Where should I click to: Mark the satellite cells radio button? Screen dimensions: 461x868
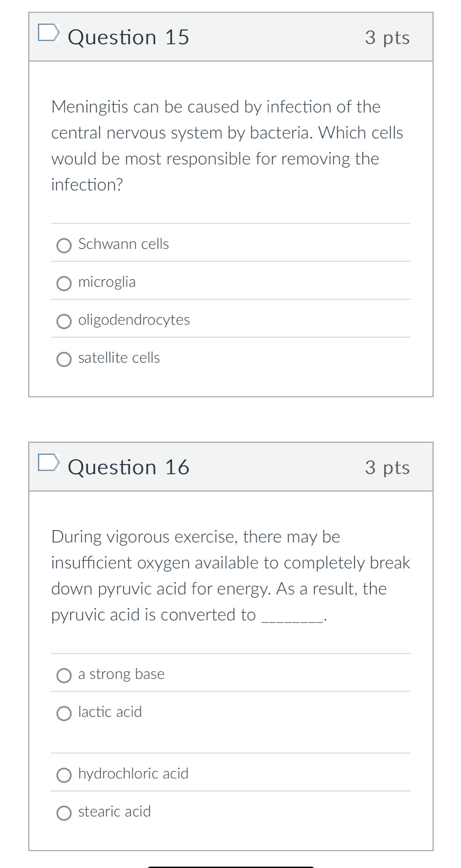pyautogui.click(x=64, y=359)
